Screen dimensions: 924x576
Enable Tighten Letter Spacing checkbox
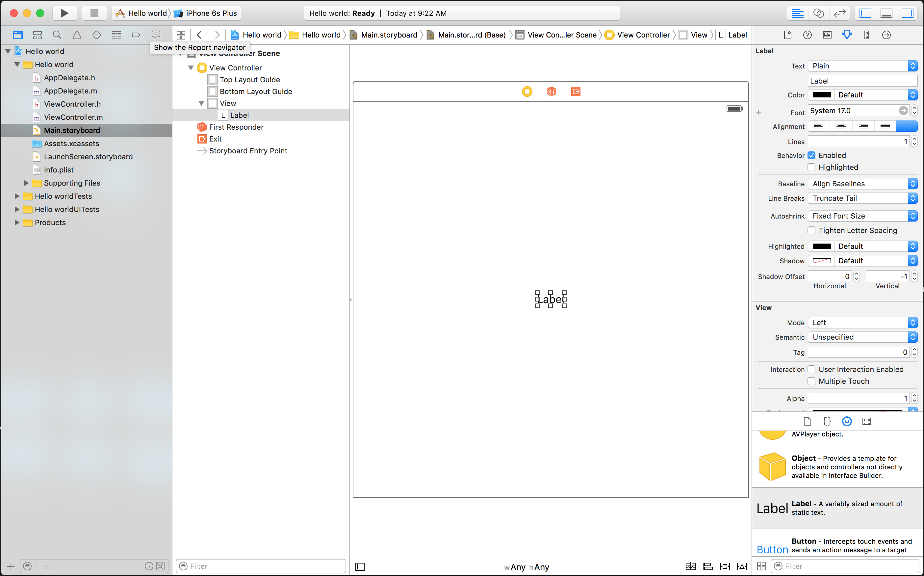pyautogui.click(x=812, y=230)
